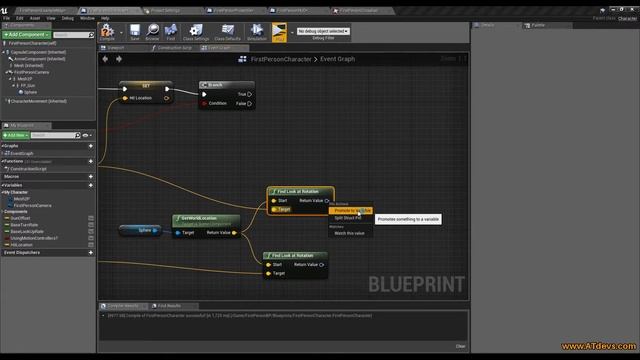
Task: Select the ConstructionScript function entry
Action: coord(28,169)
